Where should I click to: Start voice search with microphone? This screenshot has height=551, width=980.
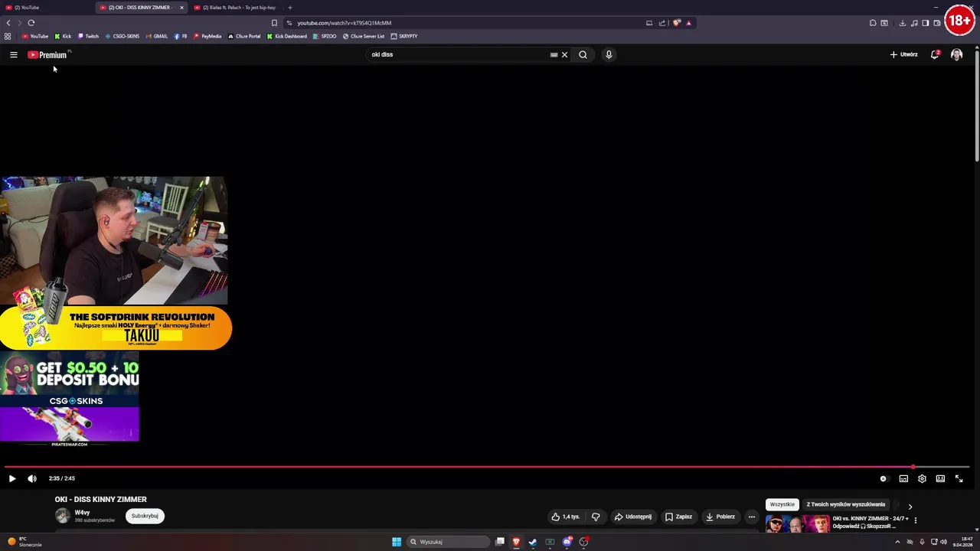tap(609, 54)
